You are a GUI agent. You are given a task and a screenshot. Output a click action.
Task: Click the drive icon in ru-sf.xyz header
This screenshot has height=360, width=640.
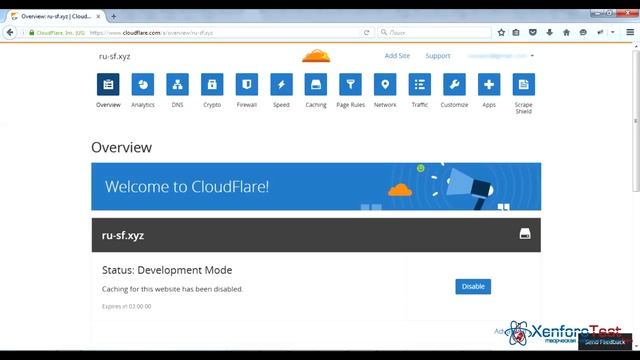coord(525,234)
